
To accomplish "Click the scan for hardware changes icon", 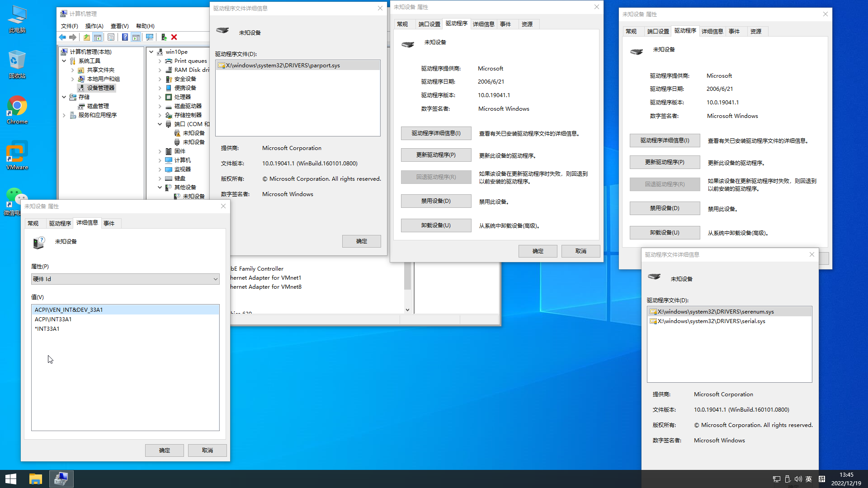I will tap(150, 37).
